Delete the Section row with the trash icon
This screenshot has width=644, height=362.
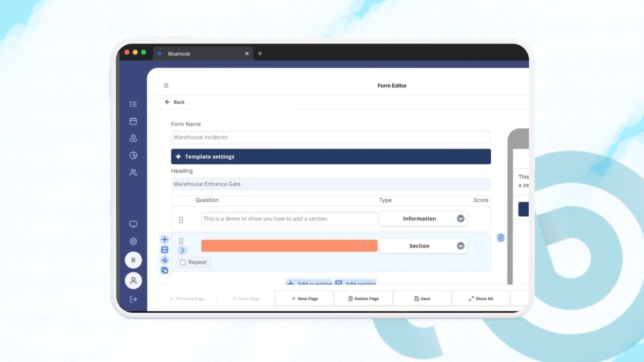coord(501,238)
